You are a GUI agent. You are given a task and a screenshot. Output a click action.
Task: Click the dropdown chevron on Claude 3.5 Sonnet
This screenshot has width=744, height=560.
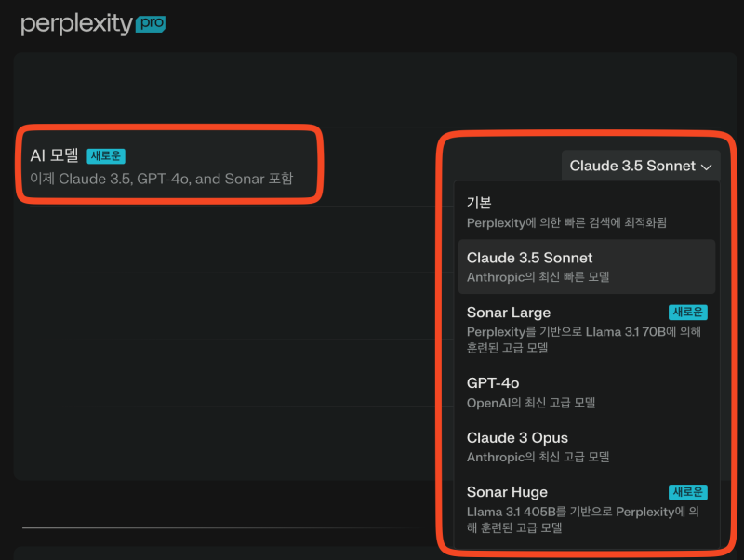point(709,166)
